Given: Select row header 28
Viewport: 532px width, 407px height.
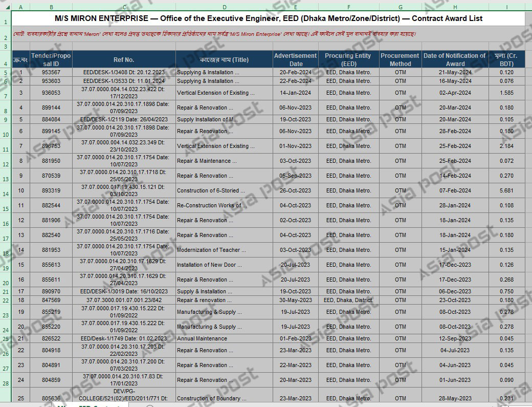Looking at the screenshot, I should point(6,380).
